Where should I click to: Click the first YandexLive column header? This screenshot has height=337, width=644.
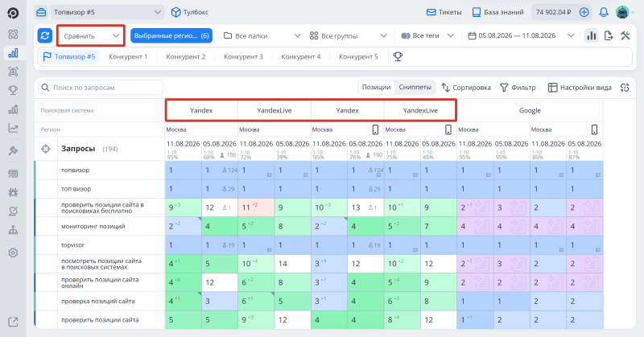coord(275,110)
